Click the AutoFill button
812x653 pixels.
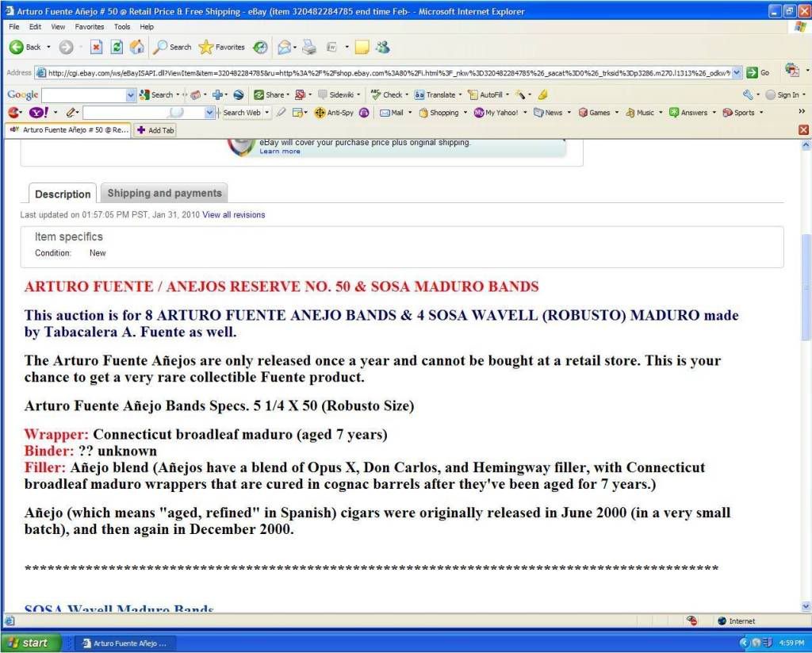pos(485,95)
